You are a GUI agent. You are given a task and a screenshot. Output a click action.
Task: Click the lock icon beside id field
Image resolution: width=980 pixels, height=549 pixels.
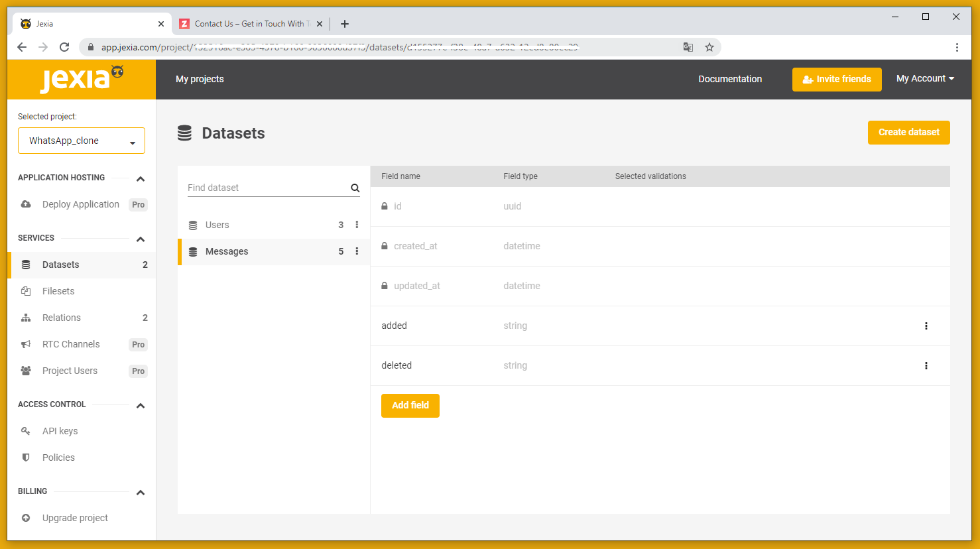point(385,206)
